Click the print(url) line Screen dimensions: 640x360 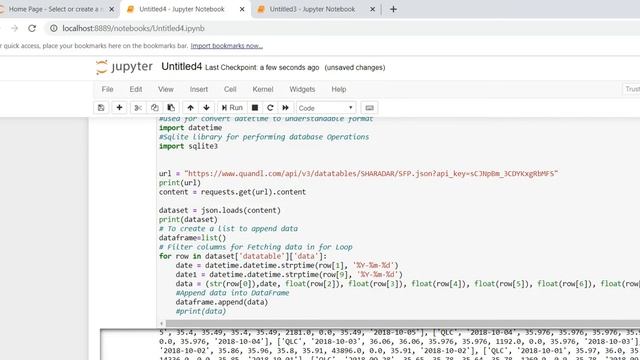coord(180,183)
